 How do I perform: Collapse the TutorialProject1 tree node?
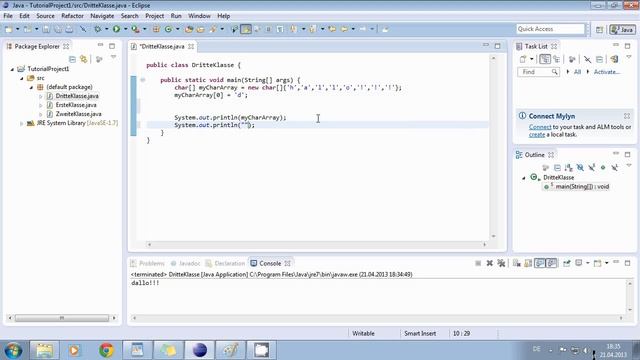12,69
